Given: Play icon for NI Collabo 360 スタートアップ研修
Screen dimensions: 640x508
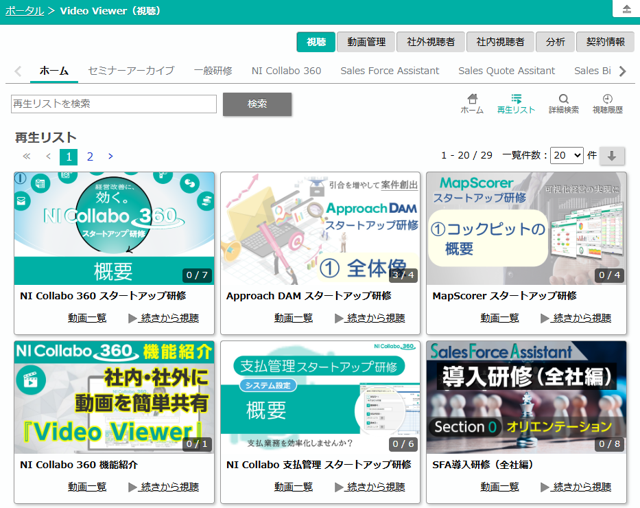Looking at the screenshot, I should tap(132, 318).
